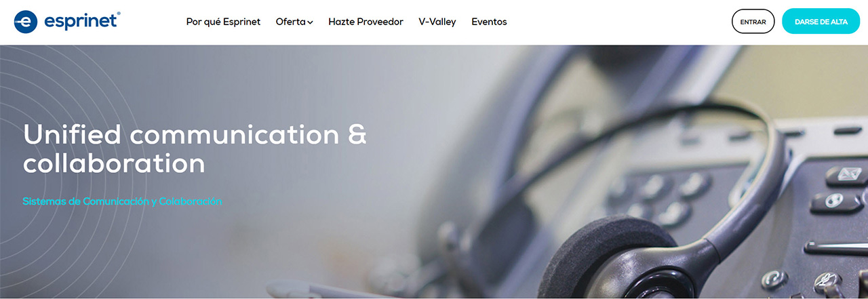Click the blurred phone keypad in the hero photo
The image size is (868, 299).
click(x=654, y=197)
